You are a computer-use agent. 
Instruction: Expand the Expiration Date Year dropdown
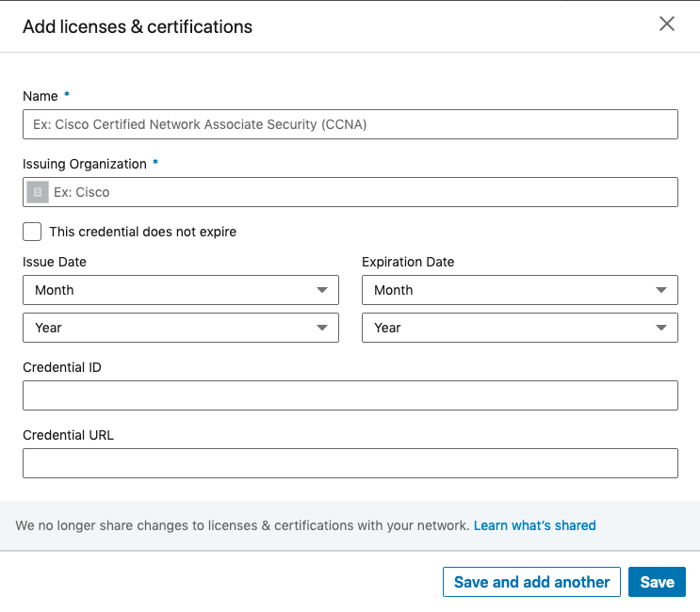(x=519, y=328)
